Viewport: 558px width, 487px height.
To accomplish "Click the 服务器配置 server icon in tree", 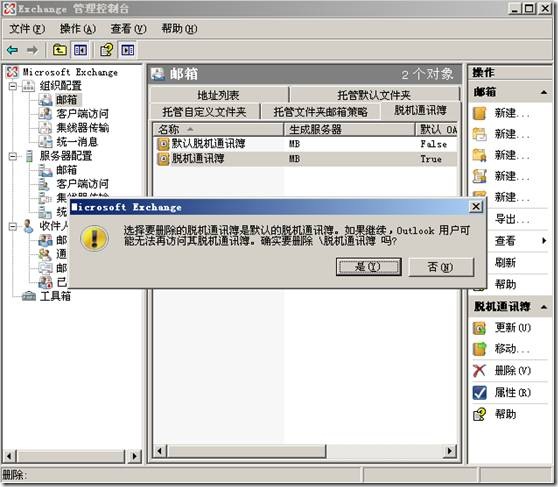I will [30, 156].
